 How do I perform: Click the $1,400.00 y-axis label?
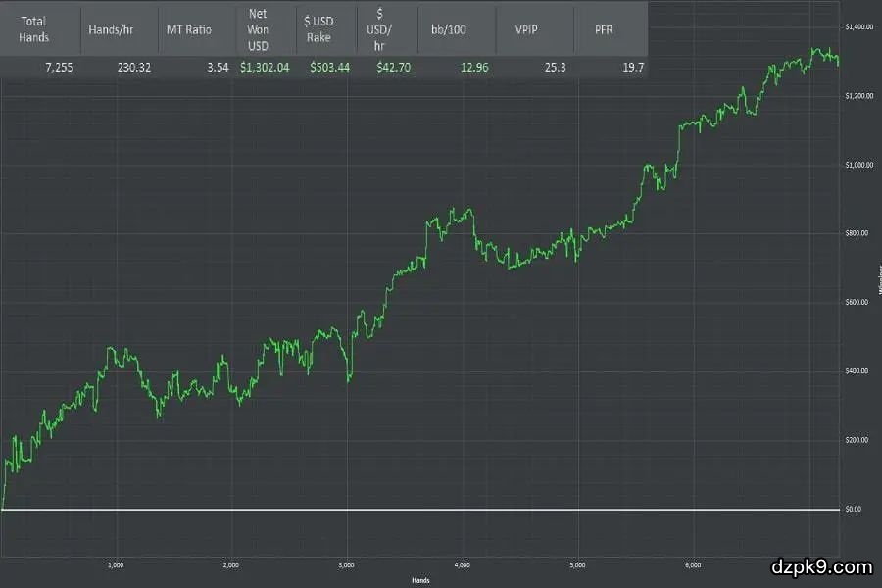tap(858, 26)
